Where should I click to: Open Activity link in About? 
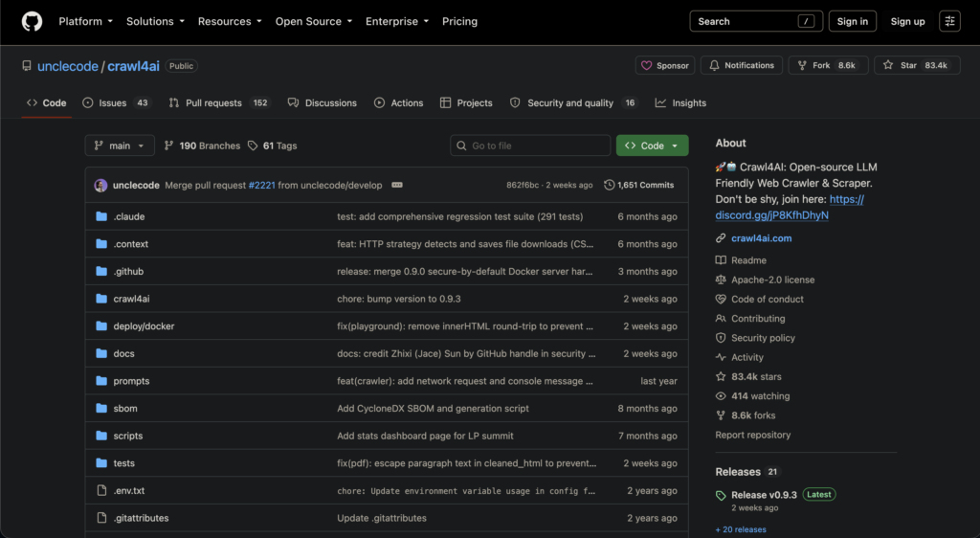click(x=740, y=357)
